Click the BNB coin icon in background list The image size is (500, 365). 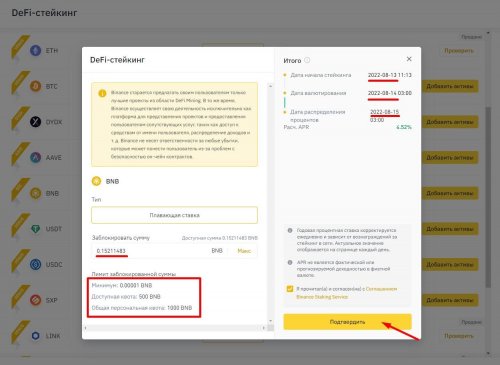35,193
